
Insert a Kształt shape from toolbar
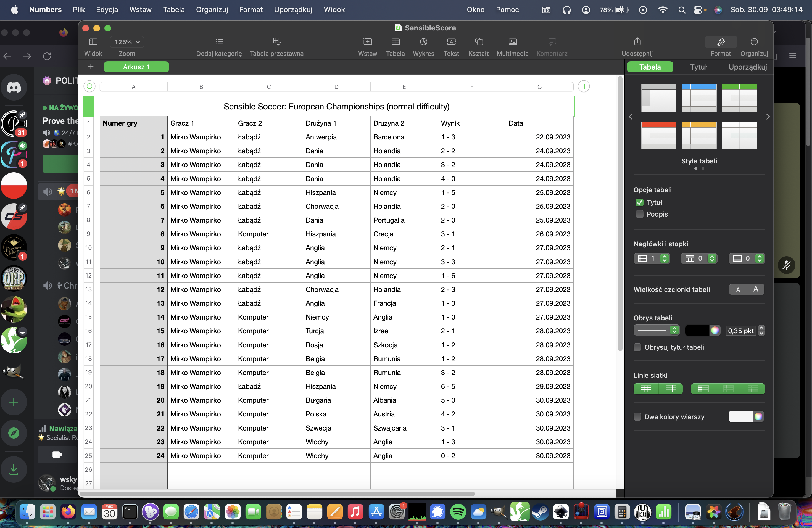pyautogui.click(x=478, y=42)
